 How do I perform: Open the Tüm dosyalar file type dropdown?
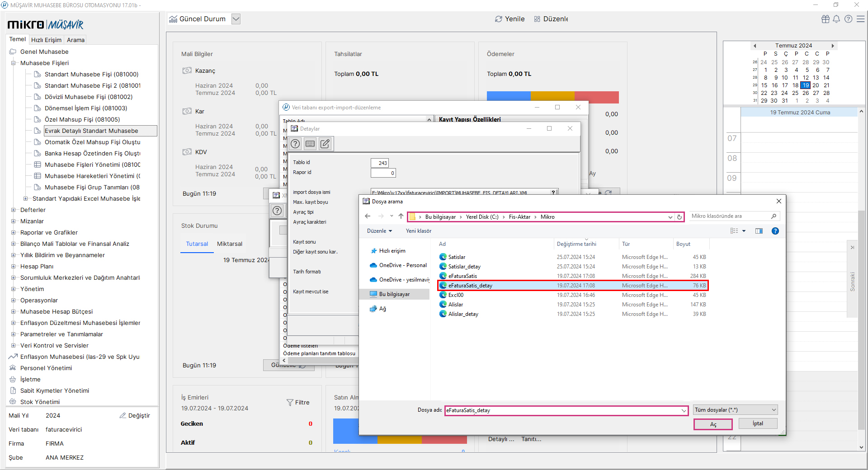tap(735, 410)
